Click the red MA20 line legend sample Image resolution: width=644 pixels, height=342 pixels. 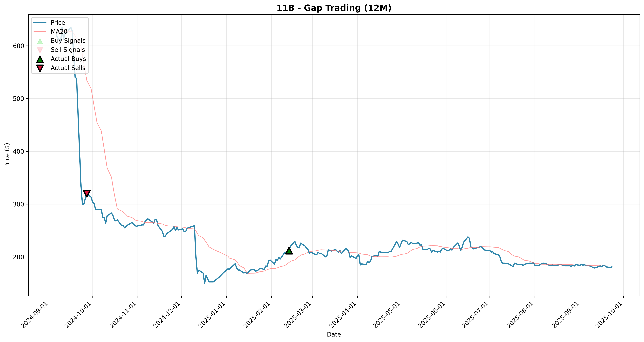(x=40, y=32)
